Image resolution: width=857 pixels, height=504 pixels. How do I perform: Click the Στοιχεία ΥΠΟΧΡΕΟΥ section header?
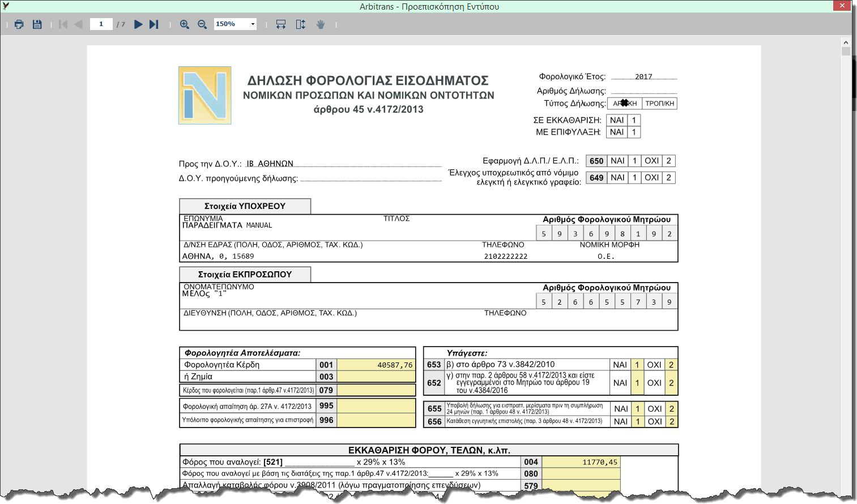click(x=245, y=206)
